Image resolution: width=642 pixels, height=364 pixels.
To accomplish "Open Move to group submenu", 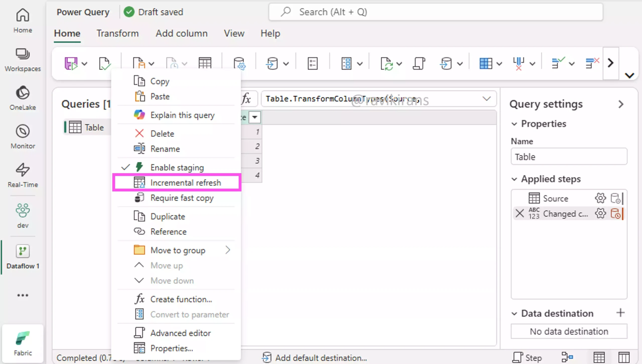I will pos(177,250).
